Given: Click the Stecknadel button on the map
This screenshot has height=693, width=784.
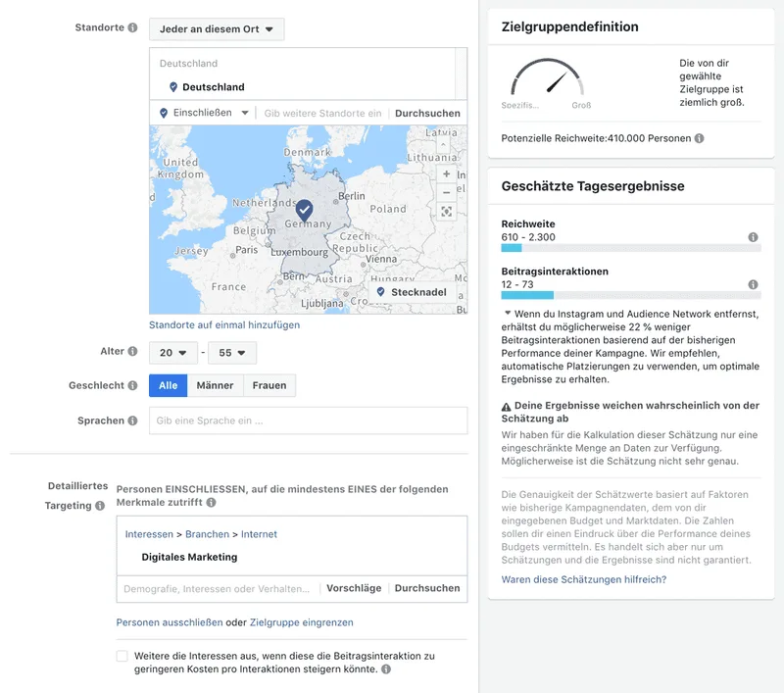Looking at the screenshot, I should tap(412, 292).
